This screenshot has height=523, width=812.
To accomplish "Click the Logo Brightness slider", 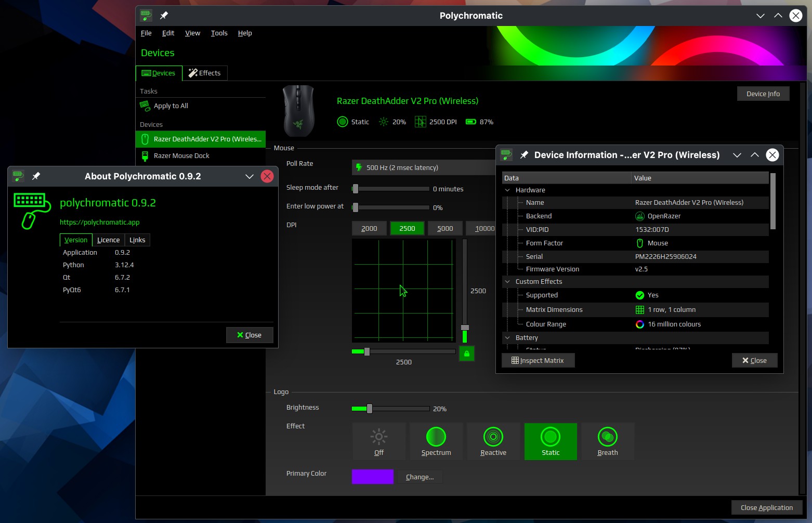I will [x=390, y=409].
